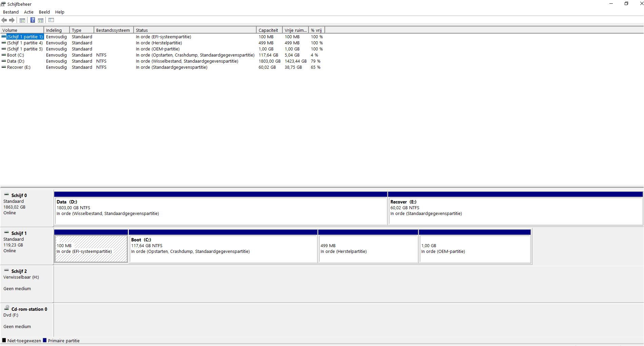
Task: Click the Niet-toegewezen black legend swatch
Action: (x=4, y=341)
